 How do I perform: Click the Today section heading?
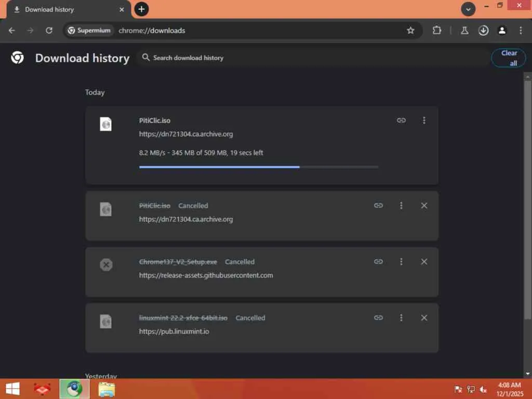95,92
